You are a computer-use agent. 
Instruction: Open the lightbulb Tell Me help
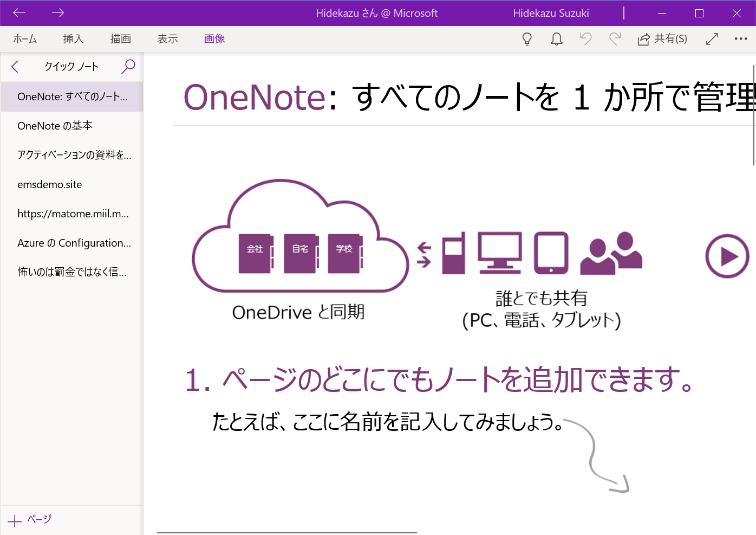click(527, 39)
